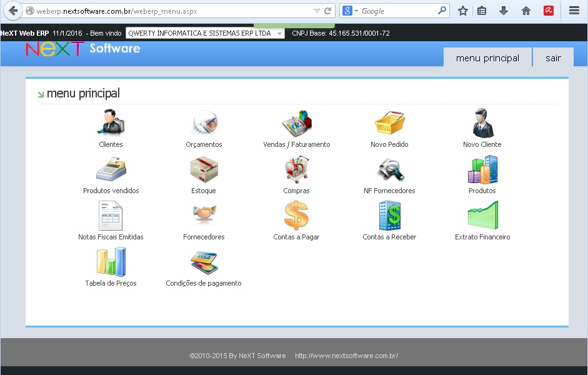The height and width of the screenshot is (375, 588).
Task: Open Condições de pagamento credit card icon
Action: click(204, 262)
